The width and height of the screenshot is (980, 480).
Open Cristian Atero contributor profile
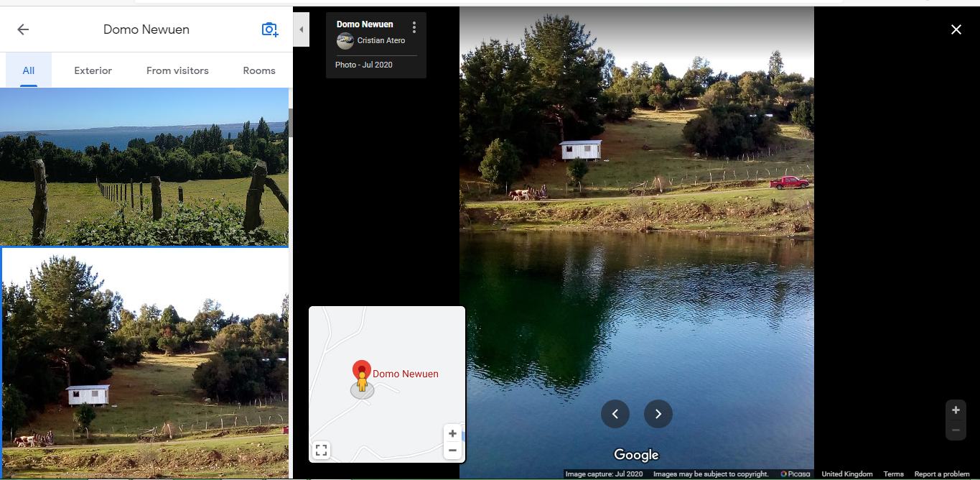click(381, 41)
